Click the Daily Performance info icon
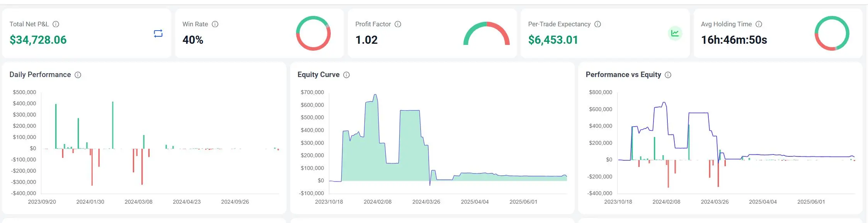This screenshot has height=223, width=868. pyautogui.click(x=78, y=75)
